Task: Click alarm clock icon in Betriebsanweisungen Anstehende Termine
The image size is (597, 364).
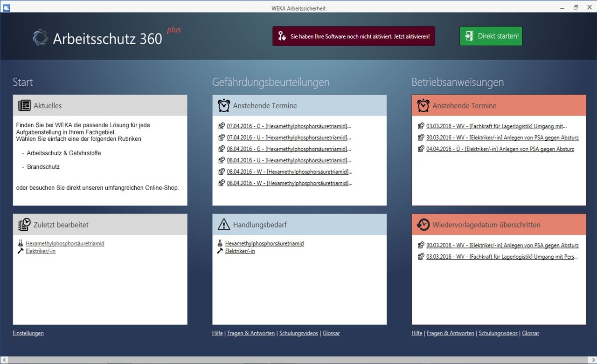Action: coord(423,105)
